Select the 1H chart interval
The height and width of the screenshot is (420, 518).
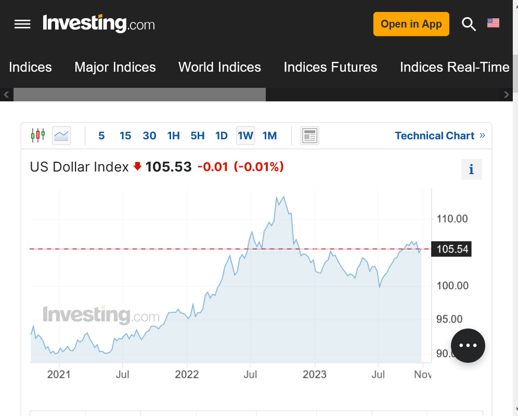pyautogui.click(x=173, y=136)
